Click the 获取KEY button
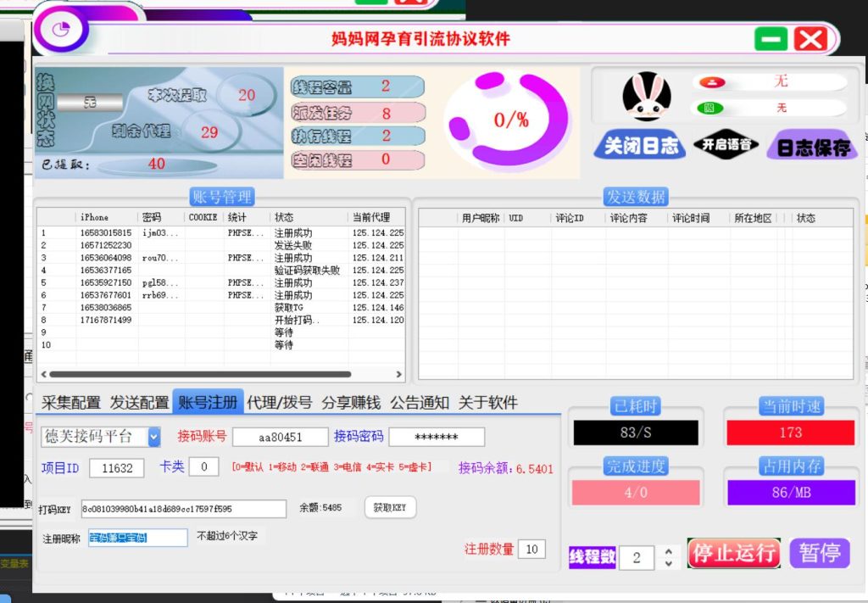Viewport: 868px width, 603px height. [x=391, y=507]
